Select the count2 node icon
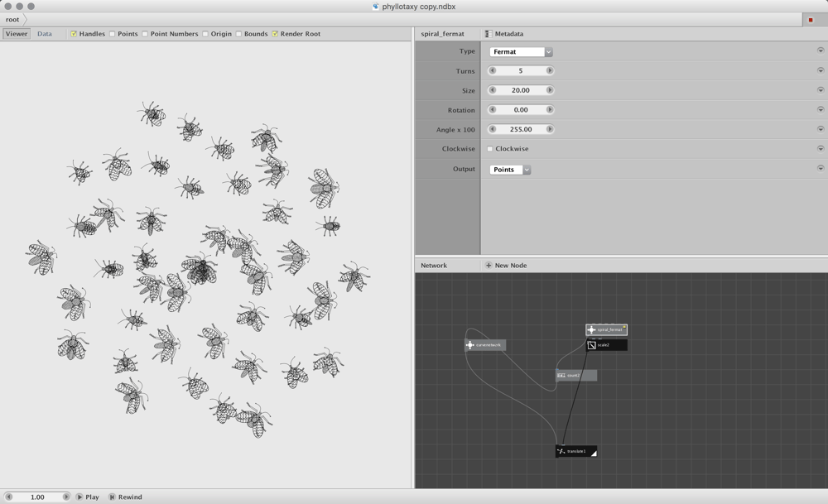Screen dimensions: 828x504 (561, 375)
